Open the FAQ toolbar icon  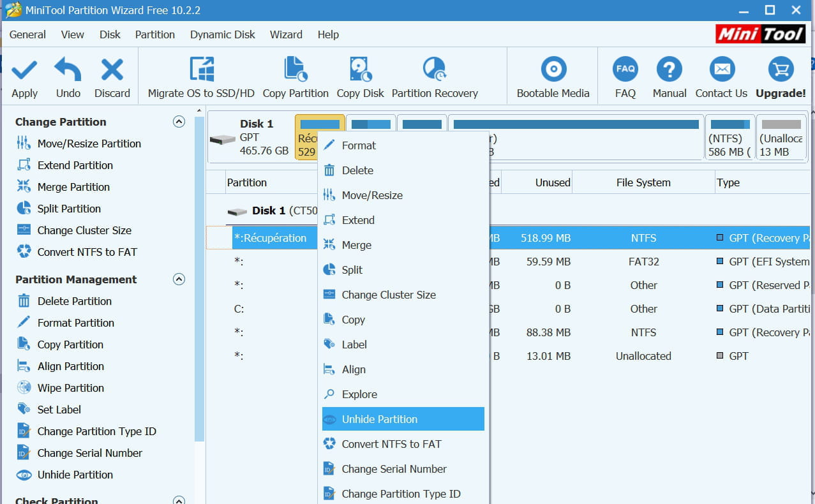pyautogui.click(x=625, y=70)
